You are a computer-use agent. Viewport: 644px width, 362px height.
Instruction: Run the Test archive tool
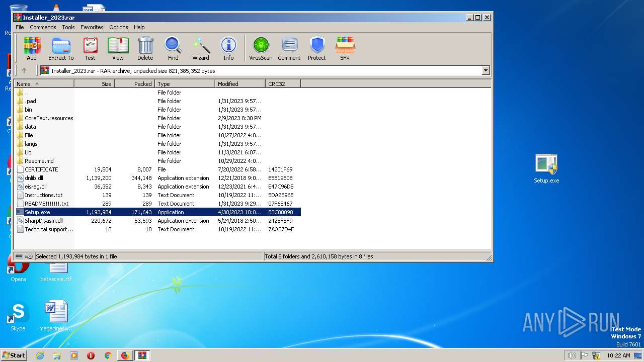point(90,49)
